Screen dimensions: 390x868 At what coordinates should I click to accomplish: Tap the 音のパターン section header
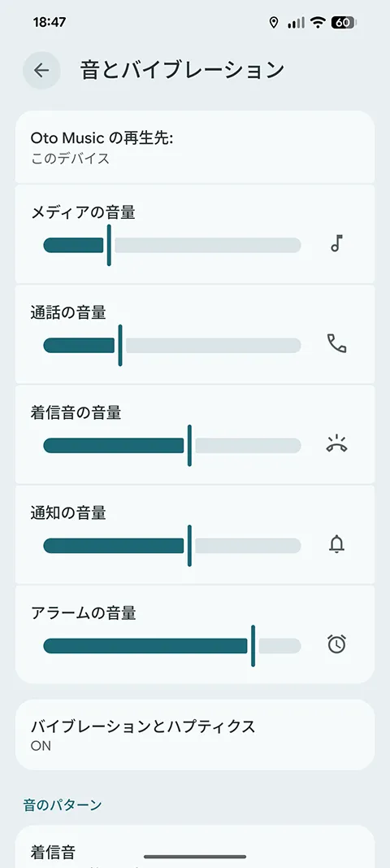click(x=63, y=805)
